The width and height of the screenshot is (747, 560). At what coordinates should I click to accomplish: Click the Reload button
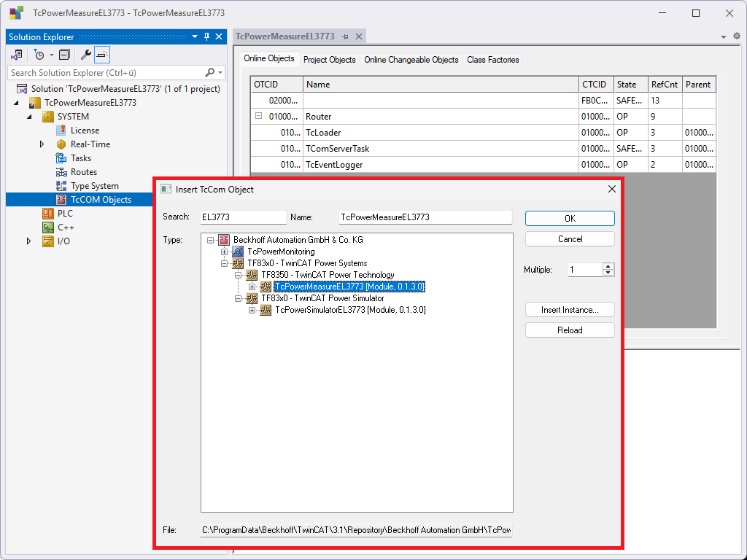pyautogui.click(x=570, y=330)
